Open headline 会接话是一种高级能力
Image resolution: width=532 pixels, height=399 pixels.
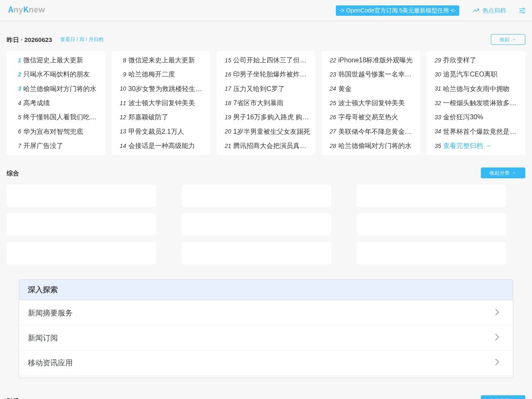(162, 146)
